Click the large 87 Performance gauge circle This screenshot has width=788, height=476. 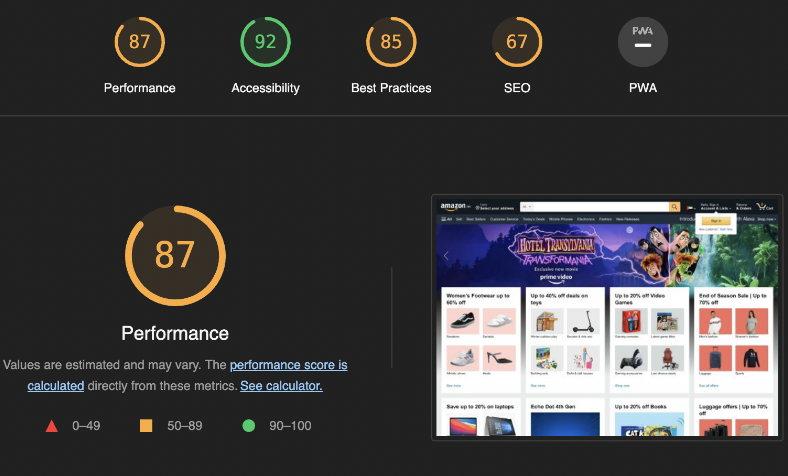point(175,255)
